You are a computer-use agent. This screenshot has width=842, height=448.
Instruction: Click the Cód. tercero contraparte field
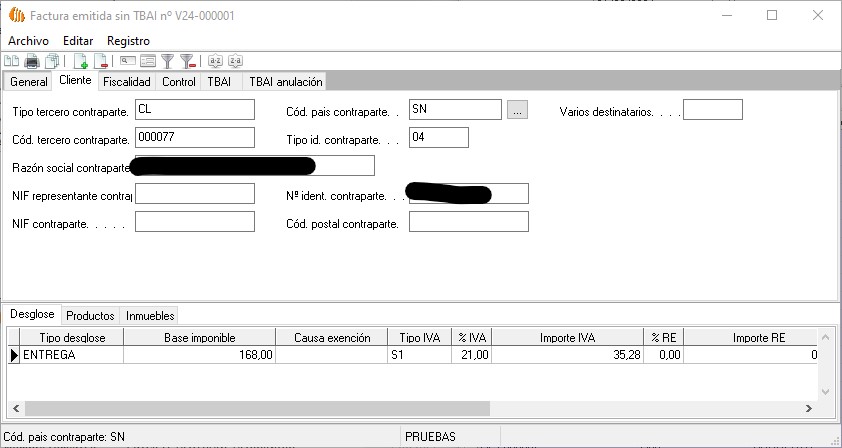pyautogui.click(x=194, y=138)
